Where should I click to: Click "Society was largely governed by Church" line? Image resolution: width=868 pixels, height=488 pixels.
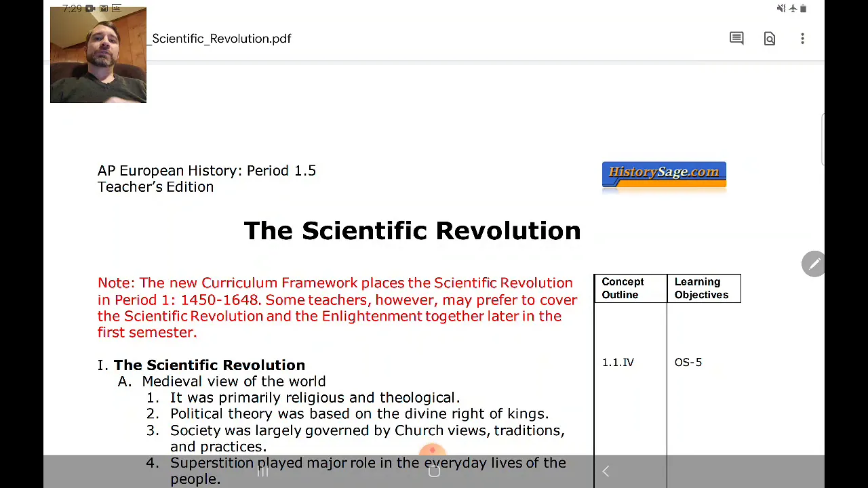[367, 430]
